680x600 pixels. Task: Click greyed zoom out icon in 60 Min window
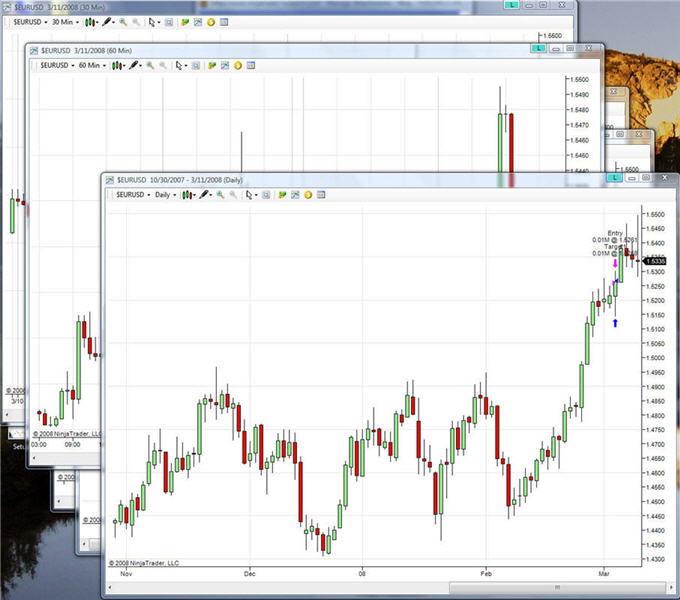tap(163, 65)
